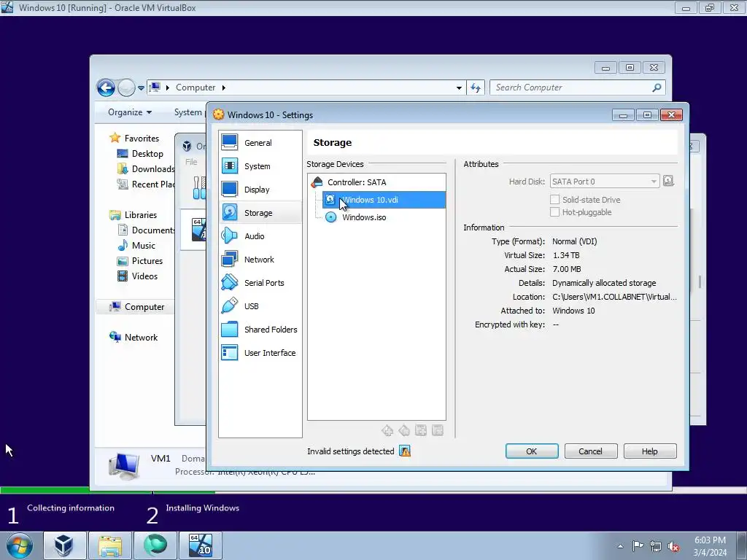Image resolution: width=747 pixels, height=560 pixels.
Task: Open the Display settings category
Action: (260, 190)
